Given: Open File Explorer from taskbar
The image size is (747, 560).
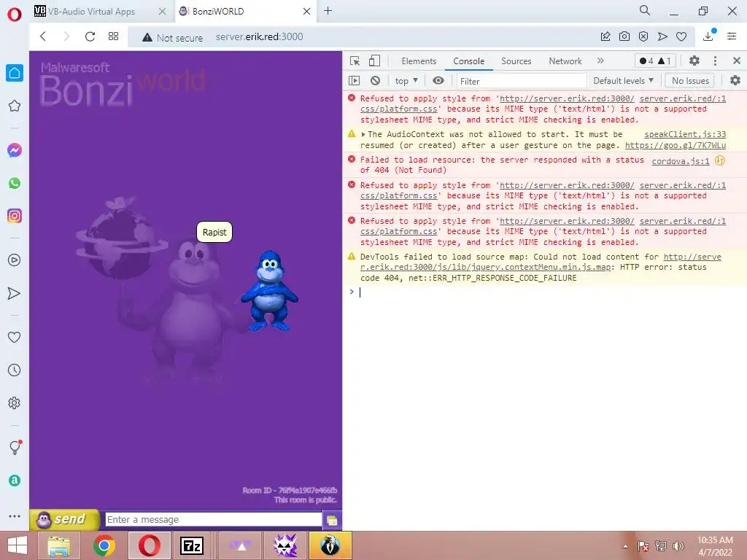Looking at the screenshot, I should pyautogui.click(x=58, y=545).
